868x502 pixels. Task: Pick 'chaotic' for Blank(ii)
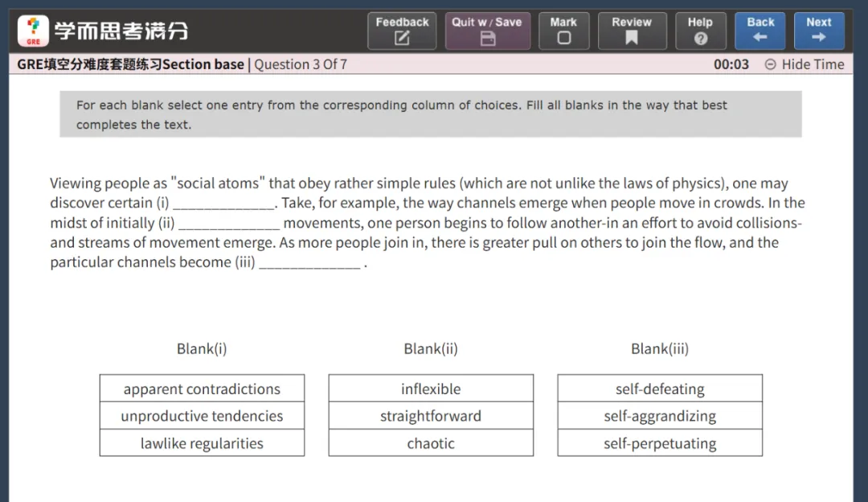[431, 443]
